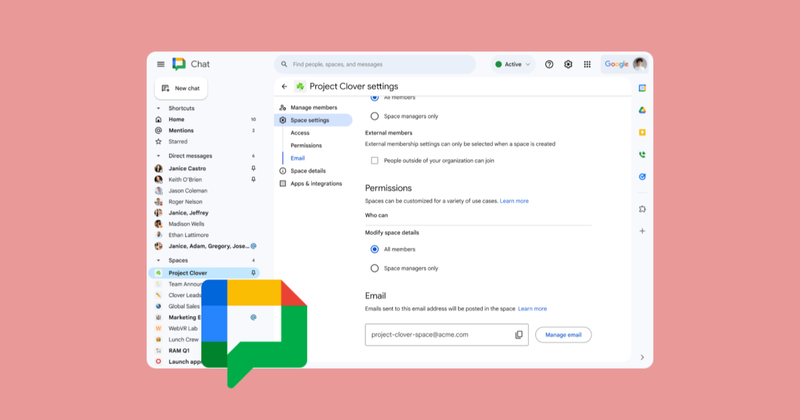Check People outside of your organization can join
The height and width of the screenshot is (420, 800).
[374, 161]
